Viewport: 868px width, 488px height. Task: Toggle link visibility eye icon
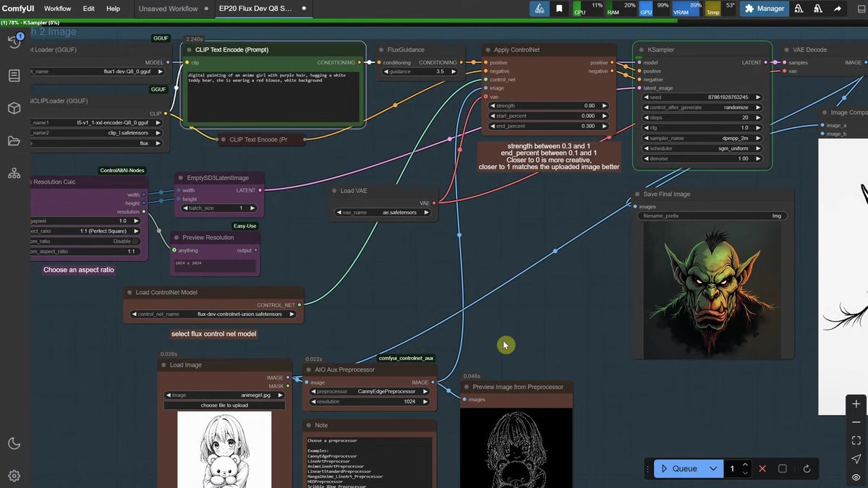point(856,477)
